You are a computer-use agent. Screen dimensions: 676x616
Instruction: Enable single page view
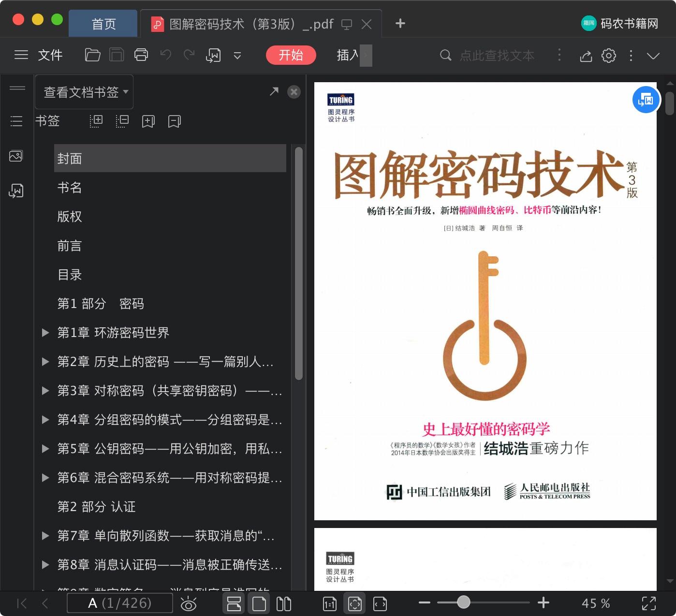[259, 603]
